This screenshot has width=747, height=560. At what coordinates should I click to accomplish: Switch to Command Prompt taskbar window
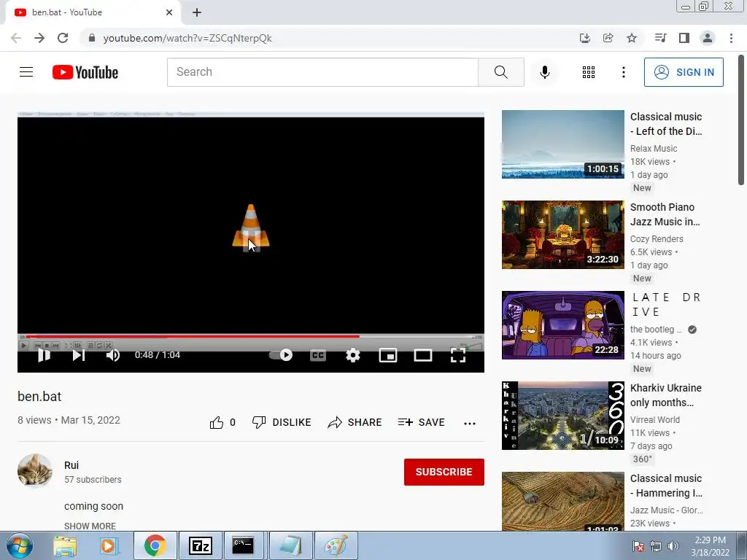point(244,545)
